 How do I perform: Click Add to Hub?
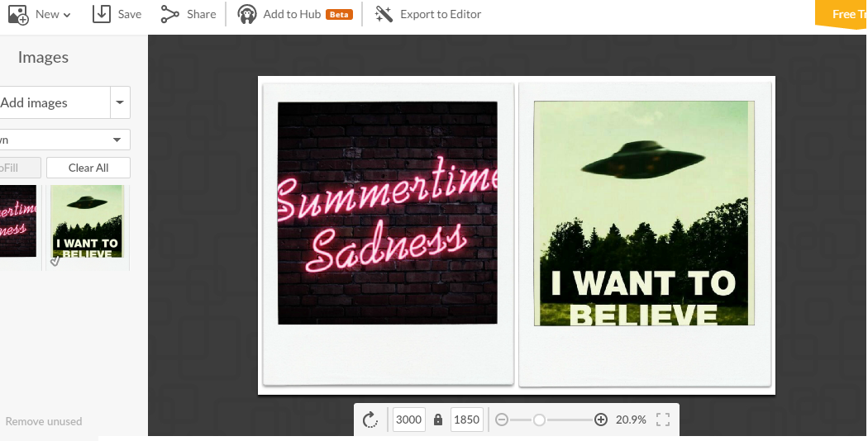coord(292,14)
